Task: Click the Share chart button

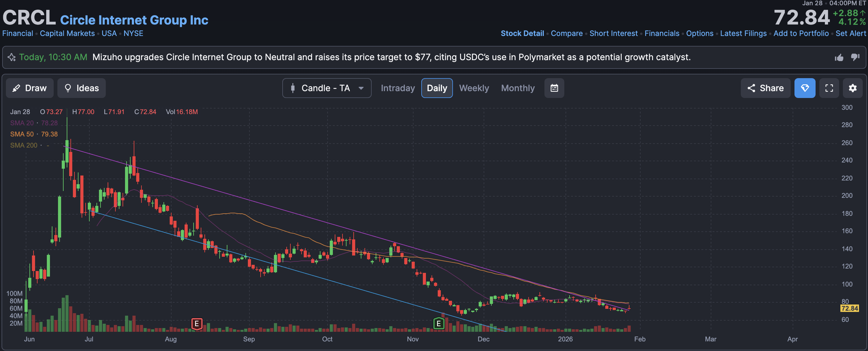Action: pyautogui.click(x=765, y=88)
